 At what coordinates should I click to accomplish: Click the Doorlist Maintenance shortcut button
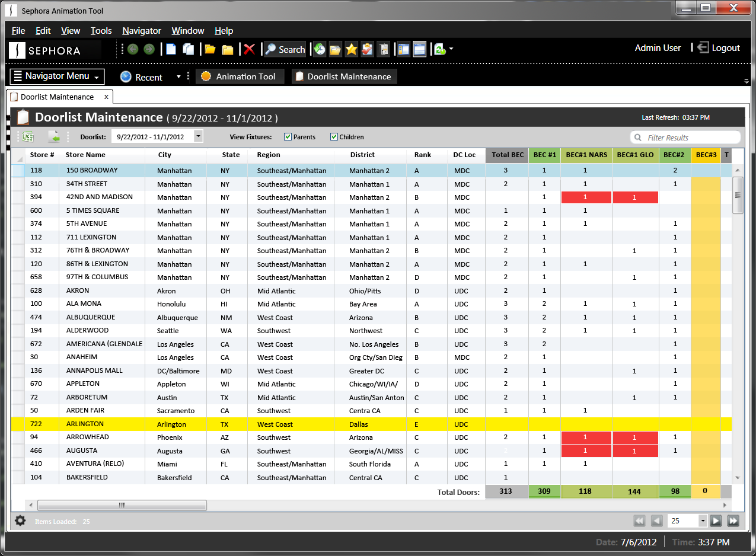point(344,76)
